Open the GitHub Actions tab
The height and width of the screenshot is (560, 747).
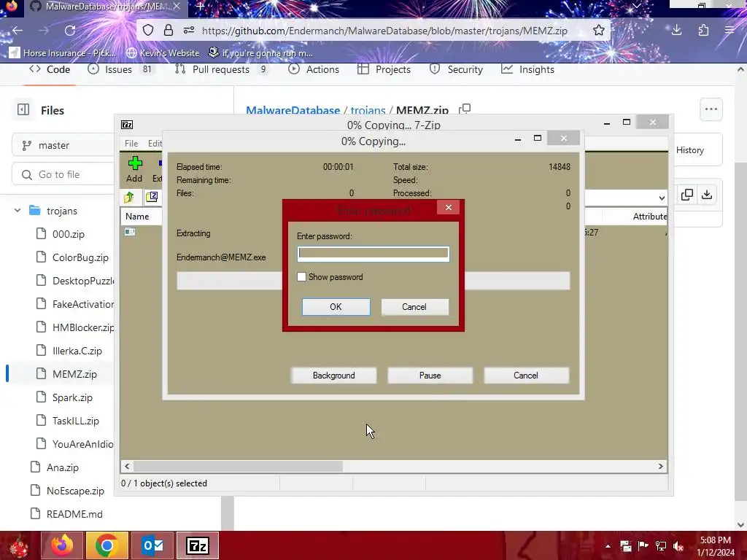tap(314, 69)
